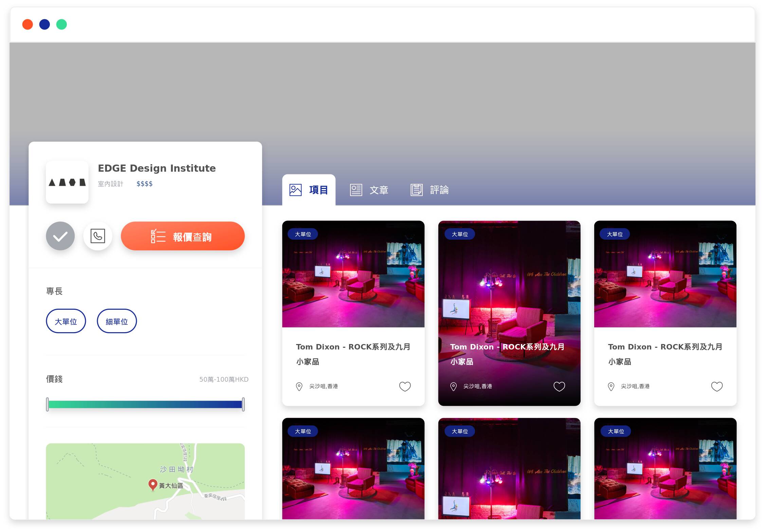
Task: Click the green window dot
Action: pos(61,24)
